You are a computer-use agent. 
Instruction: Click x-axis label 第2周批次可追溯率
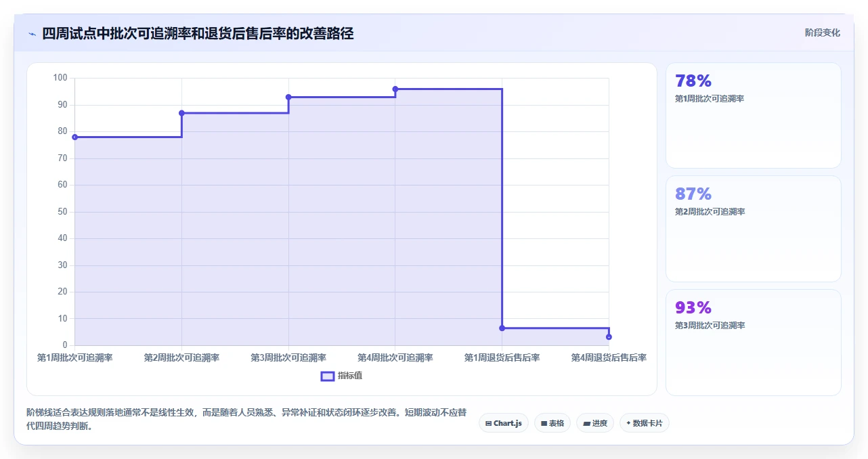pos(181,357)
